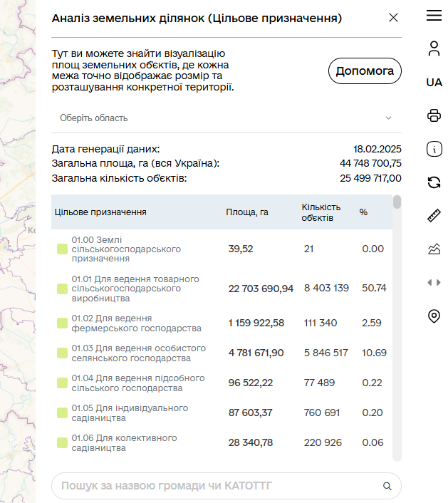Open the hamburger main menu
This screenshot has height=503, width=448.
coord(434,16)
